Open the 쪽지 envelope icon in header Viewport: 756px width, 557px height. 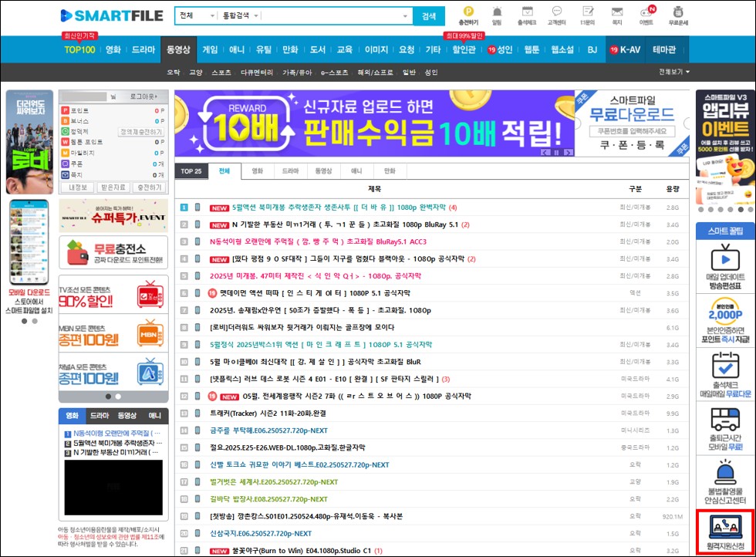click(617, 12)
